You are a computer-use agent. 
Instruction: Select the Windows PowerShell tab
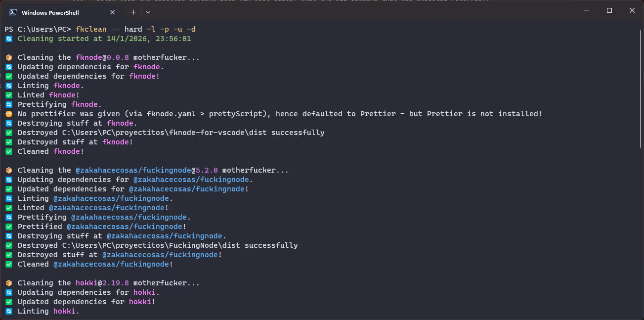pos(50,12)
